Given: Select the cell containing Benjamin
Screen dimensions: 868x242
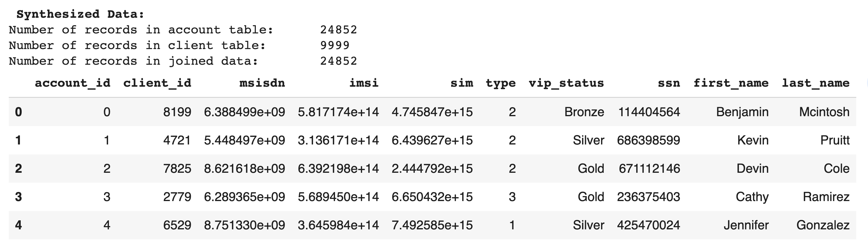Looking at the screenshot, I should (742, 112).
